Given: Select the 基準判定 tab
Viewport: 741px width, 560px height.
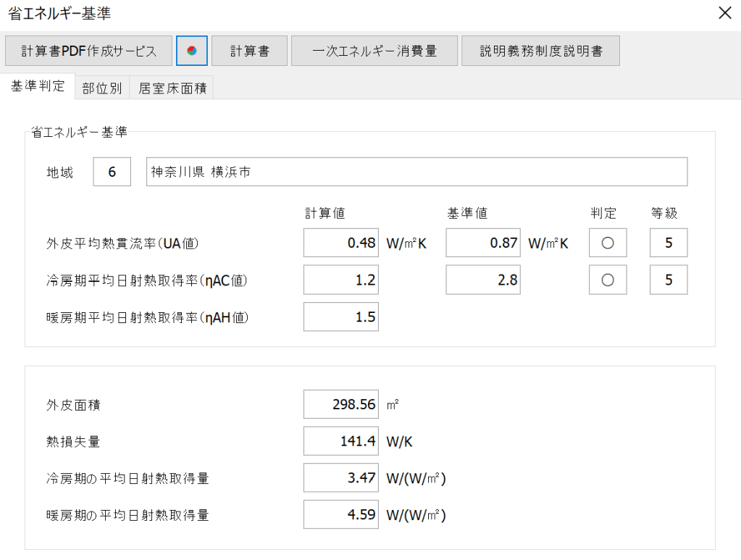Looking at the screenshot, I should coord(38,87).
